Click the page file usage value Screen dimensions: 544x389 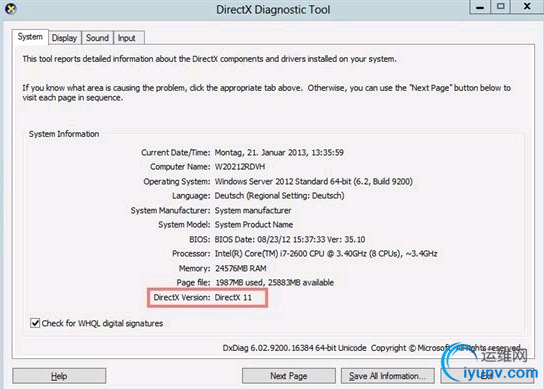pos(274,283)
